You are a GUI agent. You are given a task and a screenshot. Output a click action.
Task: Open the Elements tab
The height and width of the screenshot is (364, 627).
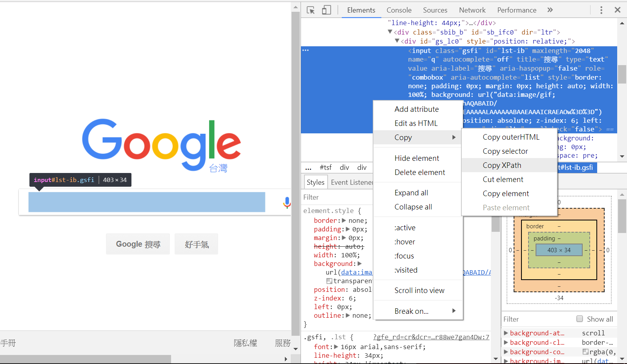pyautogui.click(x=361, y=10)
